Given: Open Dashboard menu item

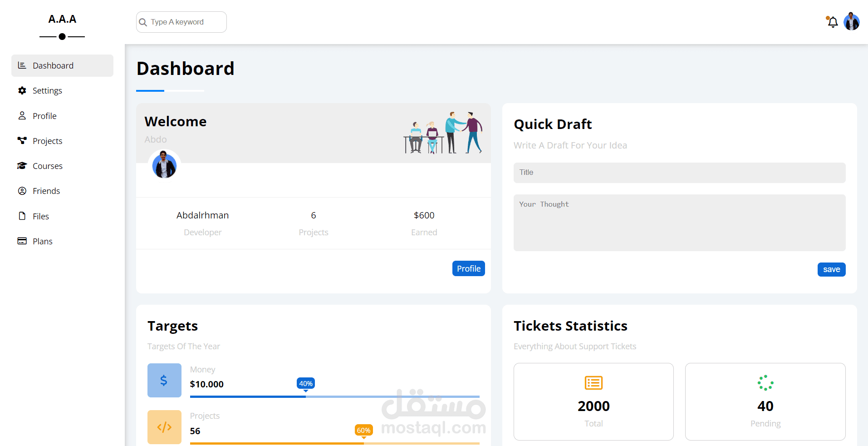Looking at the screenshot, I should tap(62, 65).
